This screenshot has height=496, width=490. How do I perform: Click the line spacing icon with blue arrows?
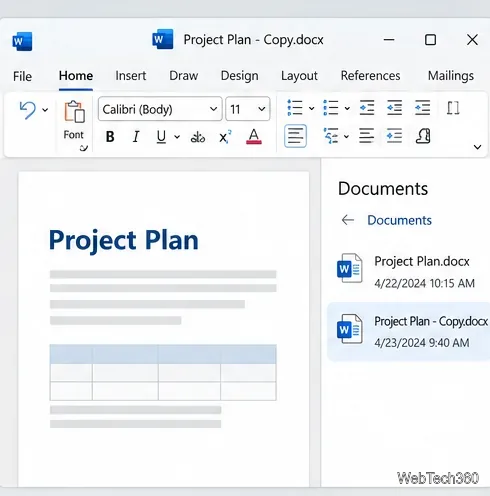(x=331, y=136)
